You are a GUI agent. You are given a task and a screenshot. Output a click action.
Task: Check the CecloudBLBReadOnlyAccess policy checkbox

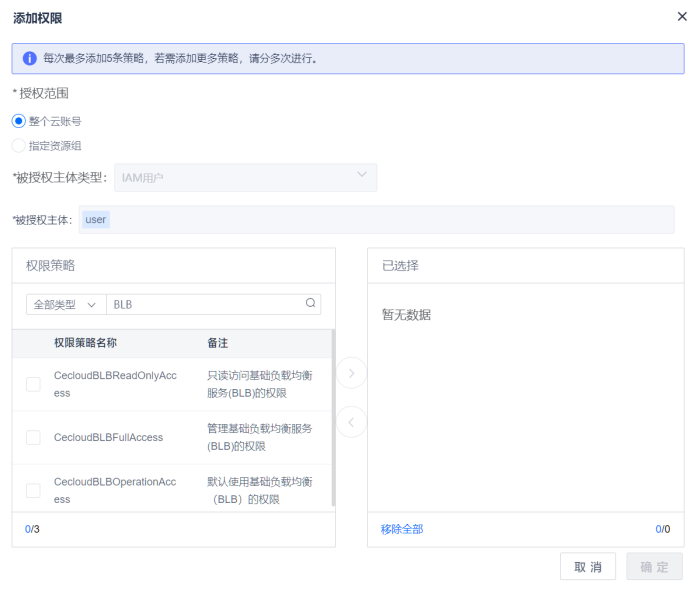(x=33, y=384)
